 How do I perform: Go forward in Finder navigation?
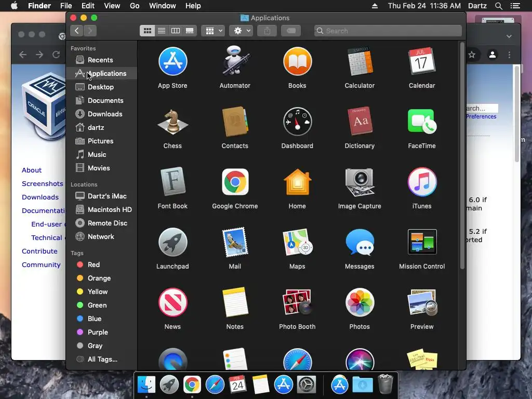pyautogui.click(x=90, y=31)
